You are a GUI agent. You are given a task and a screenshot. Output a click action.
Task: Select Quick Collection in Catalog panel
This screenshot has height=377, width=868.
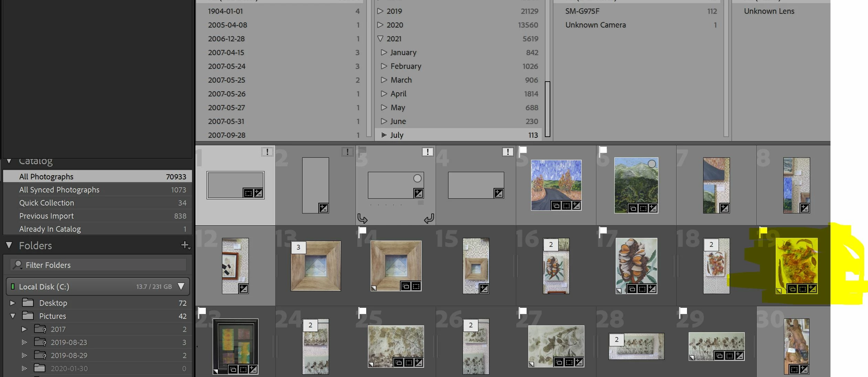(x=46, y=203)
